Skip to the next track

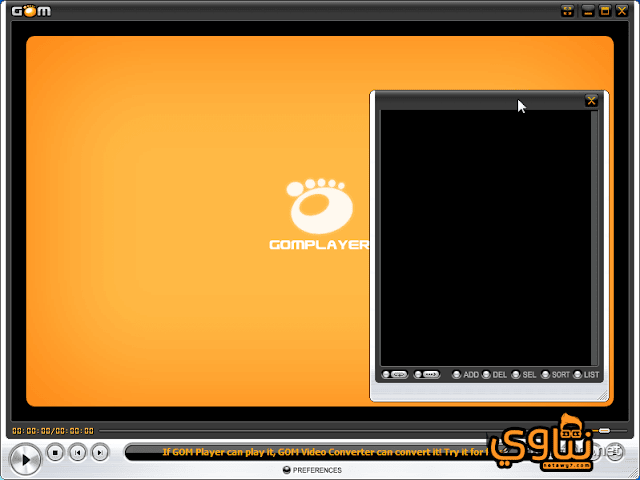[x=100, y=453]
